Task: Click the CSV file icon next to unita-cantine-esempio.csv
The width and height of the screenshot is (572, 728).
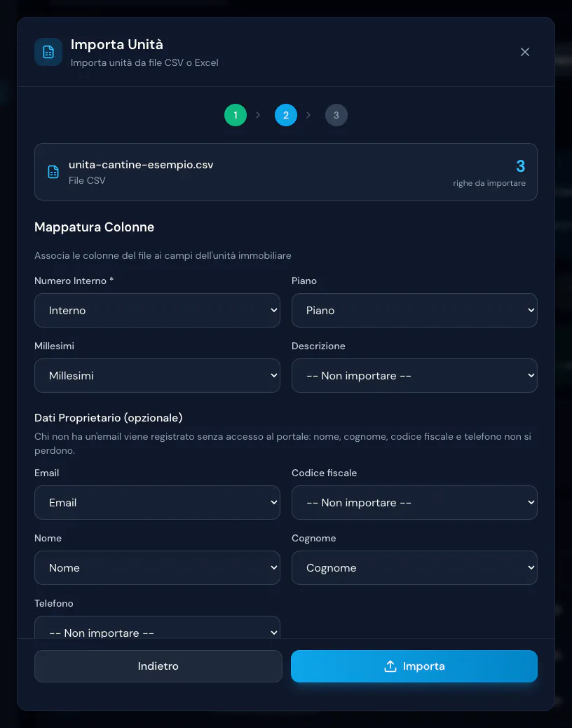Action: [53, 172]
